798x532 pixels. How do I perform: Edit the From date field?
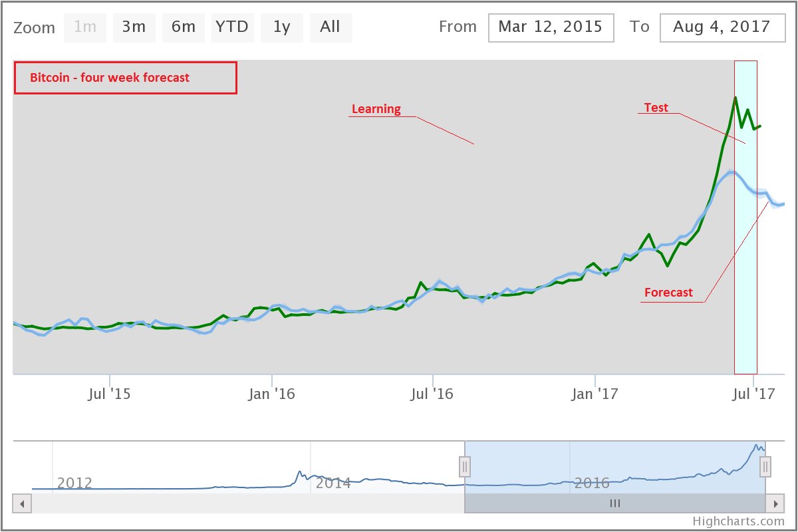[551, 27]
